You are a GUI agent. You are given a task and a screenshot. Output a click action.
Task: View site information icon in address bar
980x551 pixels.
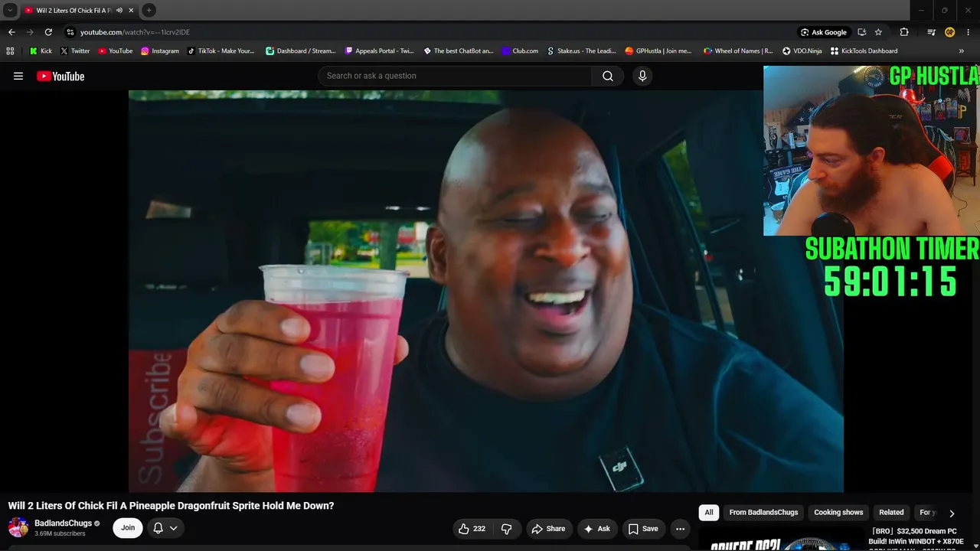70,32
